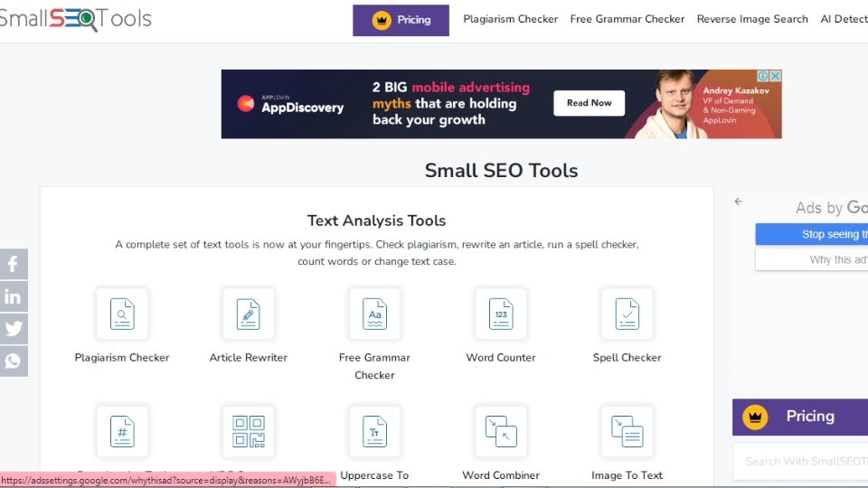Open the Article Rewriter tool icon
This screenshot has width=868, height=488.
coord(249,314)
